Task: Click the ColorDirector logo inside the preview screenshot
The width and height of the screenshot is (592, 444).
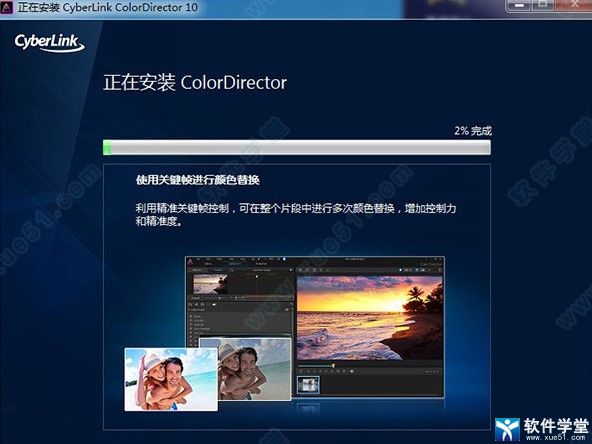Action: tap(191, 262)
